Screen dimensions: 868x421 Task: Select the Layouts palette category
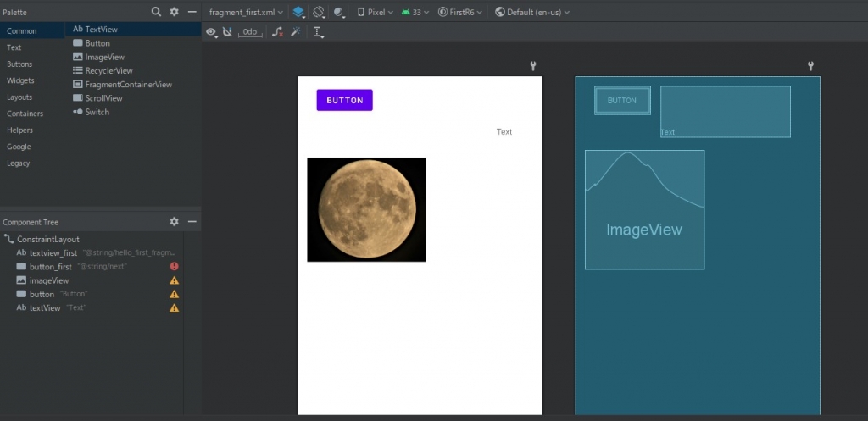(x=19, y=97)
